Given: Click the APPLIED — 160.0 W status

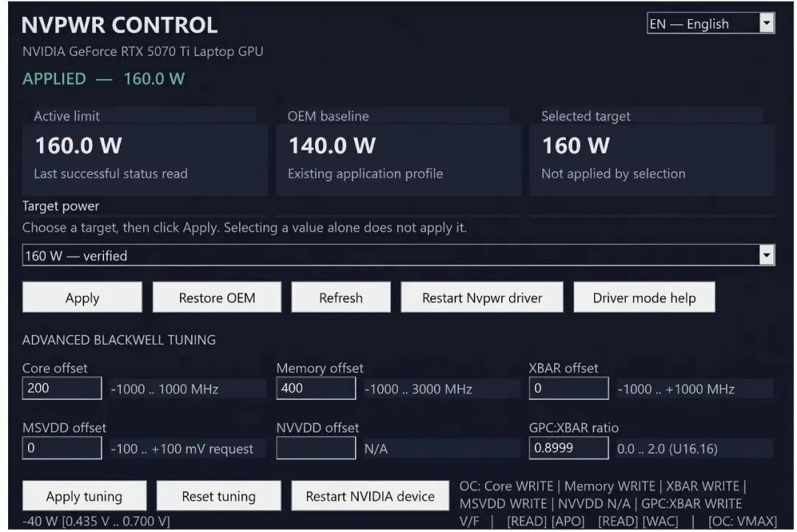Looking at the screenshot, I should pos(103,79).
